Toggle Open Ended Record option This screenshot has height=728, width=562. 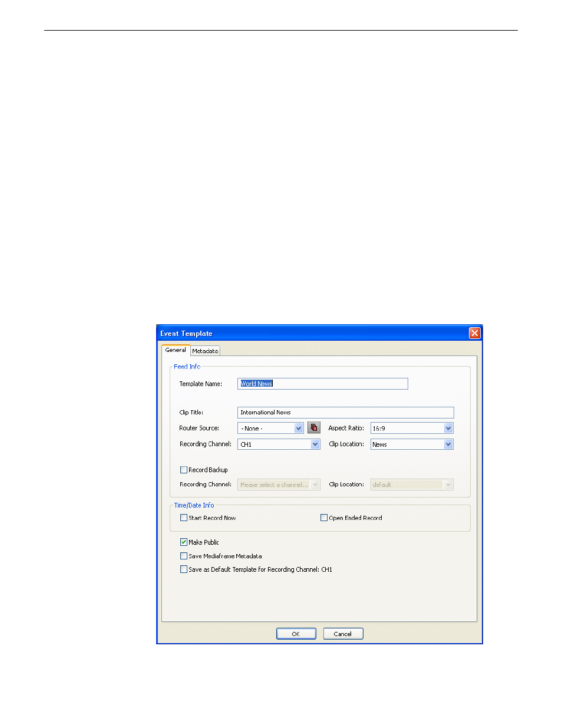(323, 518)
